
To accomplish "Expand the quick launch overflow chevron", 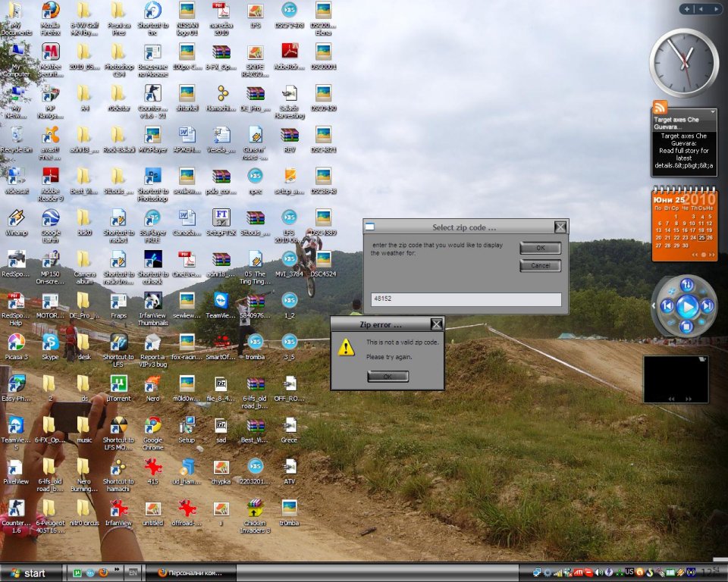I will coord(117,568).
